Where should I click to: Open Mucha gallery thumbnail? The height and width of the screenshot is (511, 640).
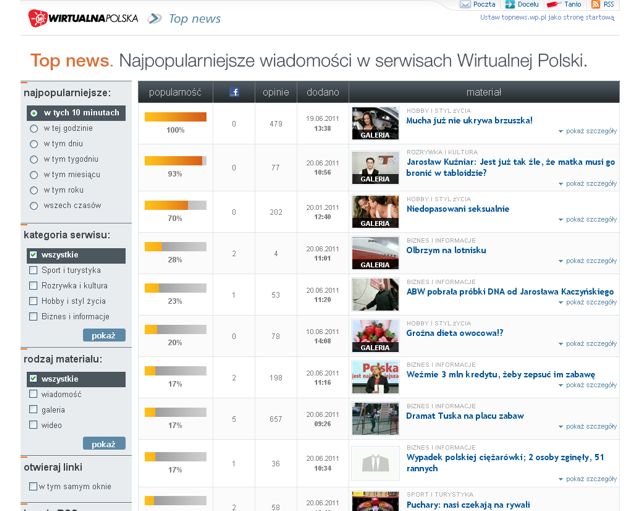pyautogui.click(x=375, y=123)
